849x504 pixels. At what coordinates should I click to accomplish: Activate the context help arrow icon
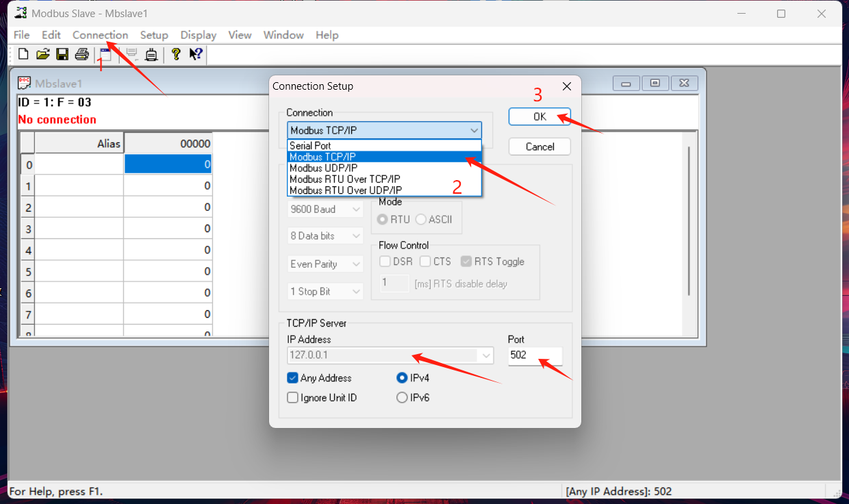coord(196,54)
